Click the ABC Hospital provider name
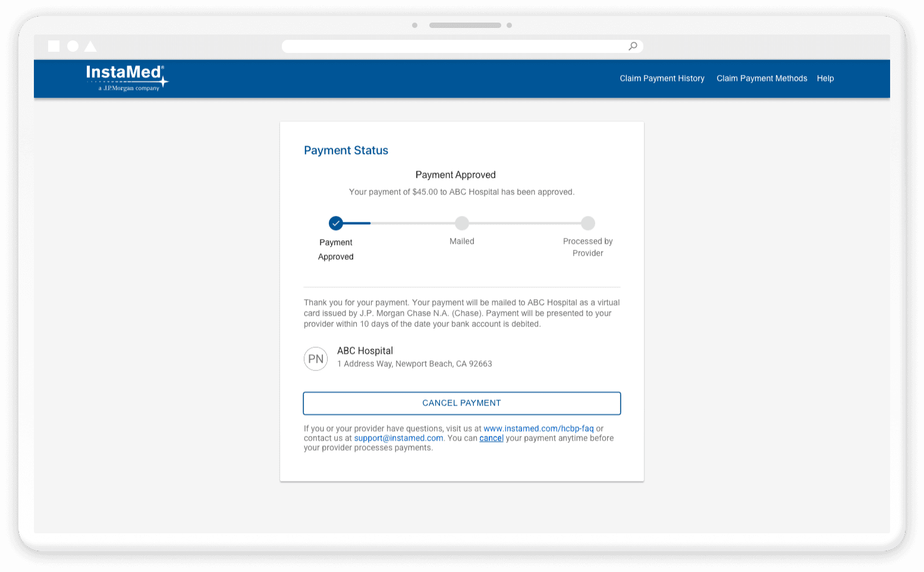This screenshot has height=572, width=924. [x=365, y=351]
